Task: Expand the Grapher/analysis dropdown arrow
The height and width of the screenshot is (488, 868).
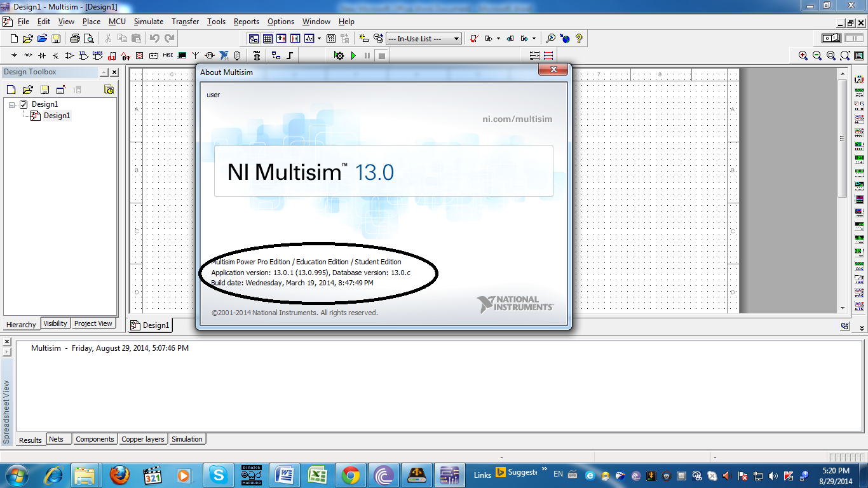Action: (319, 39)
